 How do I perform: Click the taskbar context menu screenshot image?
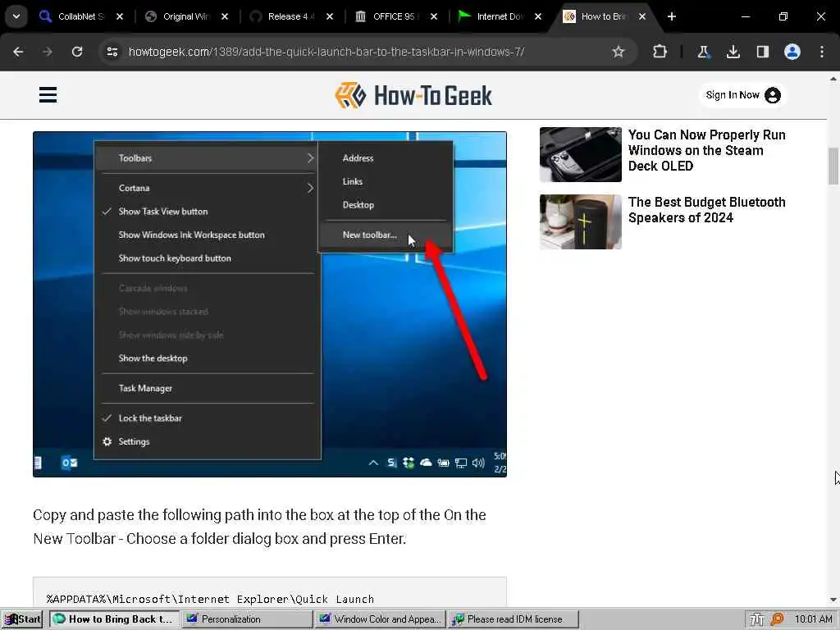click(x=269, y=304)
